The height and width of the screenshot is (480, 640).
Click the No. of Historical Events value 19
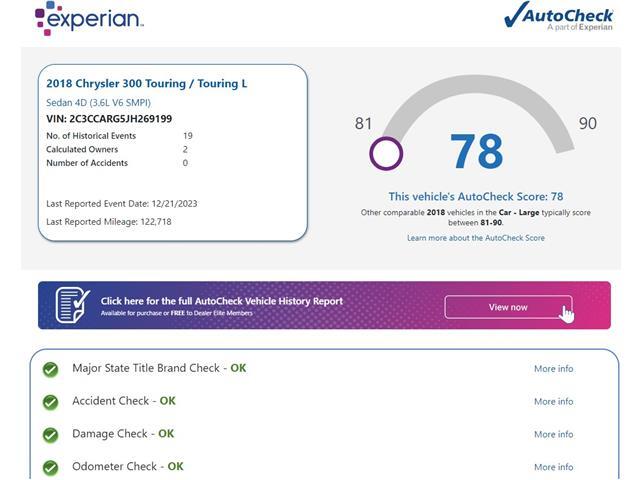(188, 136)
